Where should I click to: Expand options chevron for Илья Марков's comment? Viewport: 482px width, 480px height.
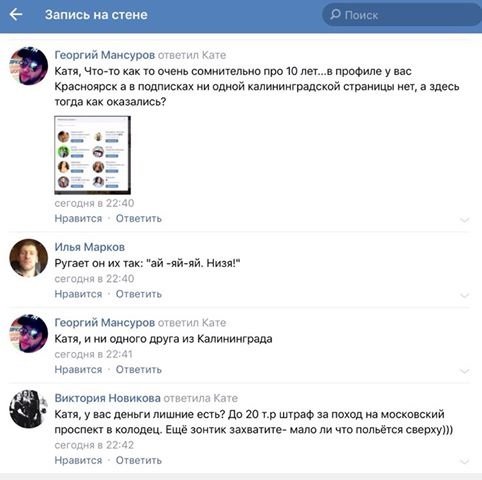465,295
